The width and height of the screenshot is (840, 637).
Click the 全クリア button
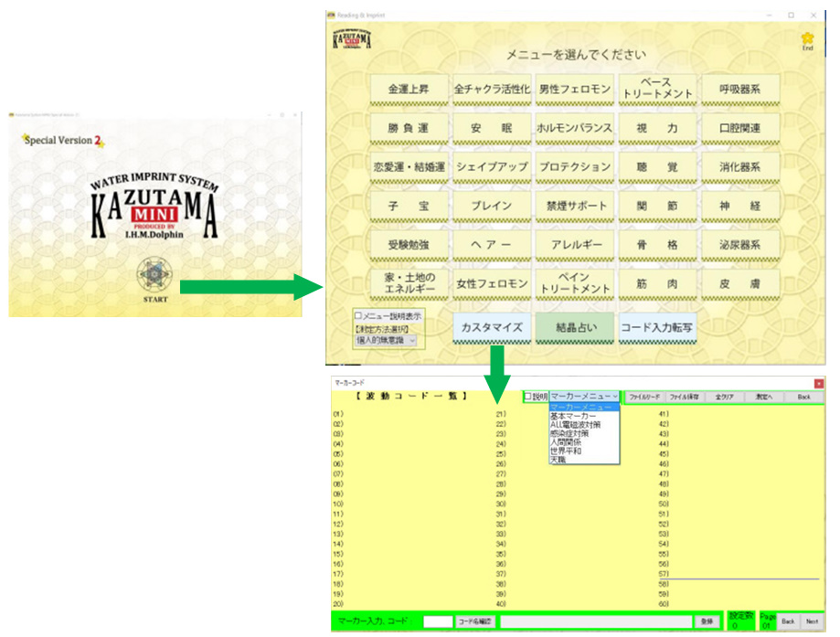pyautogui.click(x=724, y=397)
